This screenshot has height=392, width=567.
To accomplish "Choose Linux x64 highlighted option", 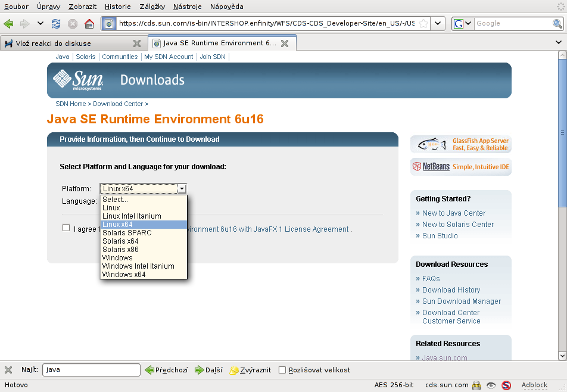I will (144, 224).
